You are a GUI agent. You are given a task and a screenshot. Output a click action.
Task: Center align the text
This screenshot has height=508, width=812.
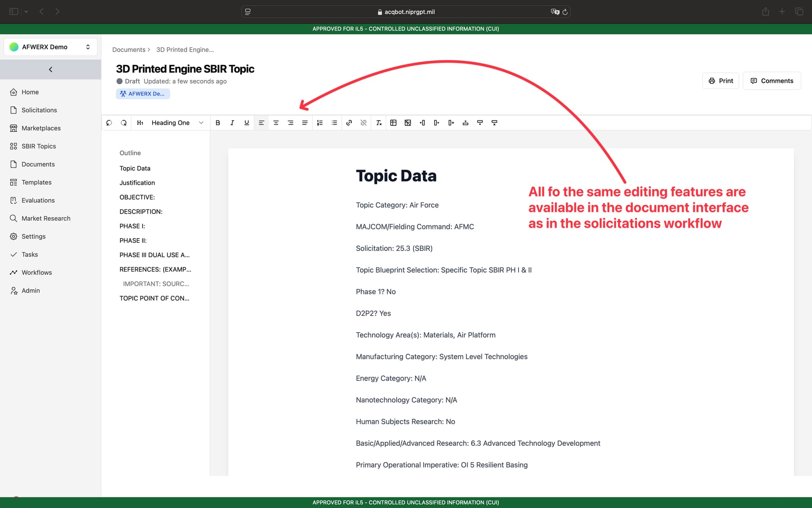tap(276, 123)
